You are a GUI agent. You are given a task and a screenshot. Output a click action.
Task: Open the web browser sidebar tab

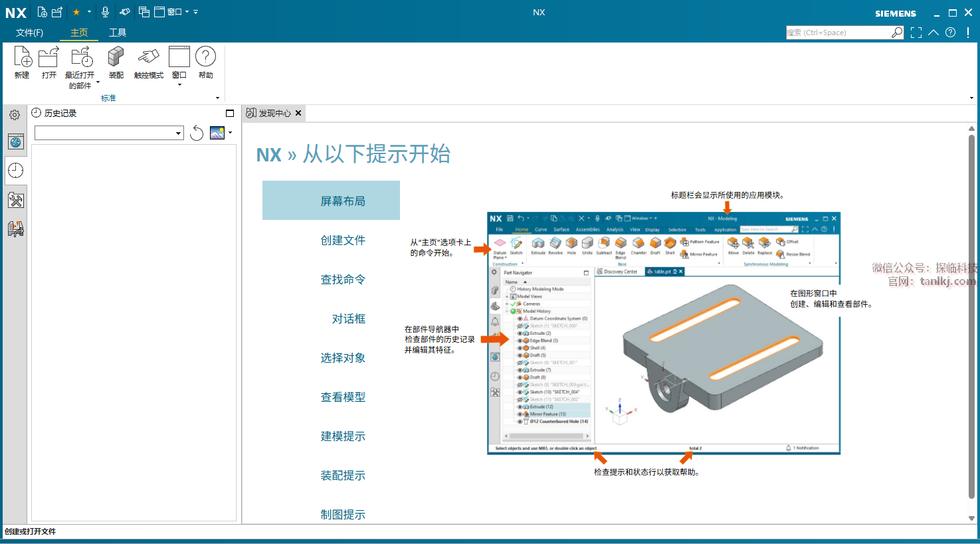[x=15, y=141]
